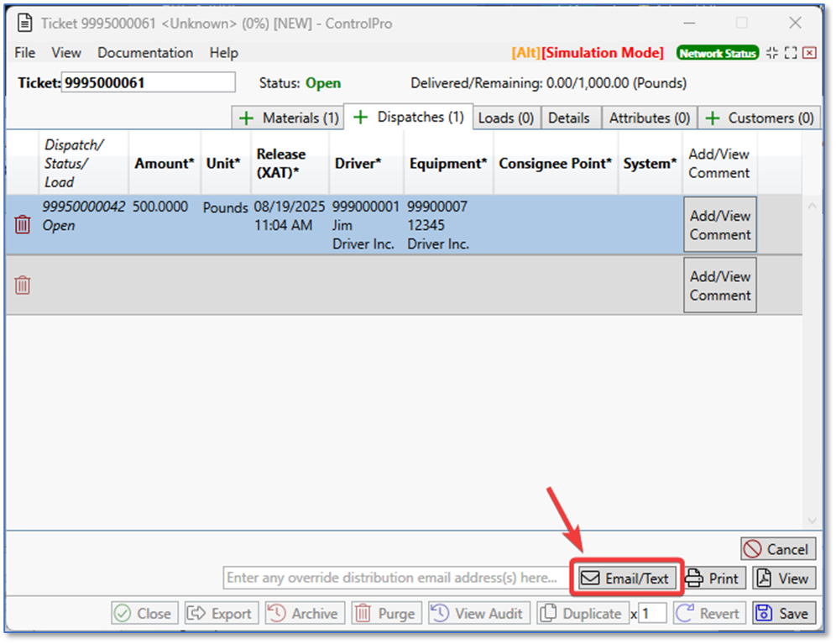Open Add/View Comment for dispatch 99950000042
836x644 pixels.
[719, 225]
